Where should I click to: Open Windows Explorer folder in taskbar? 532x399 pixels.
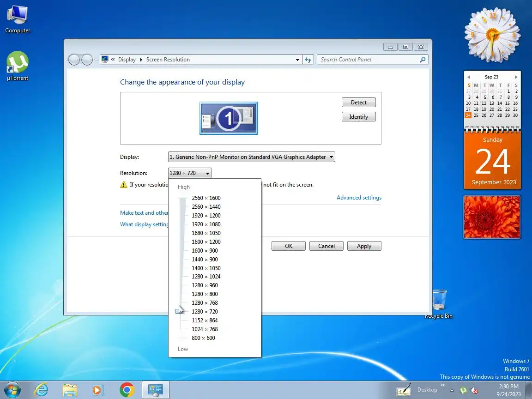tap(70, 390)
